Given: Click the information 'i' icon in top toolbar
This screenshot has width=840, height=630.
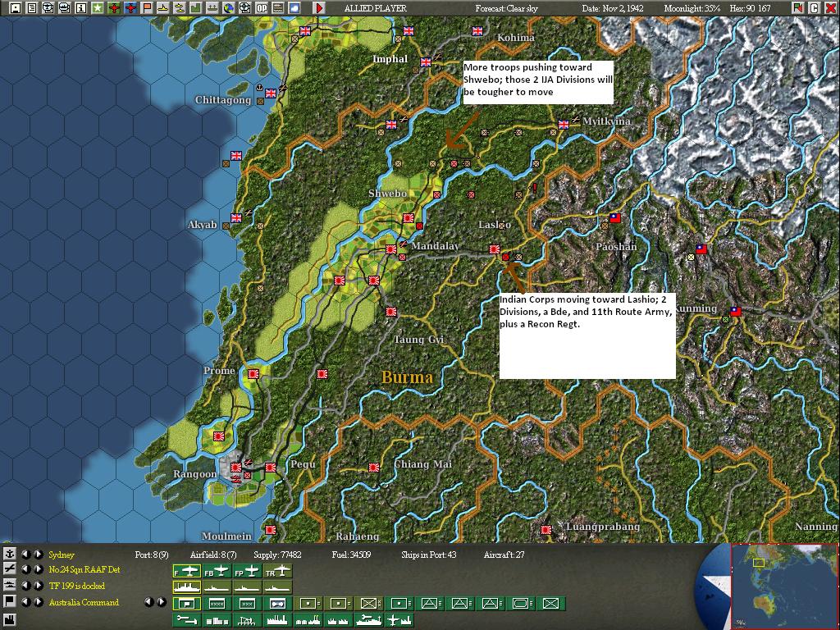Looking at the screenshot, I should (x=81, y=8).
